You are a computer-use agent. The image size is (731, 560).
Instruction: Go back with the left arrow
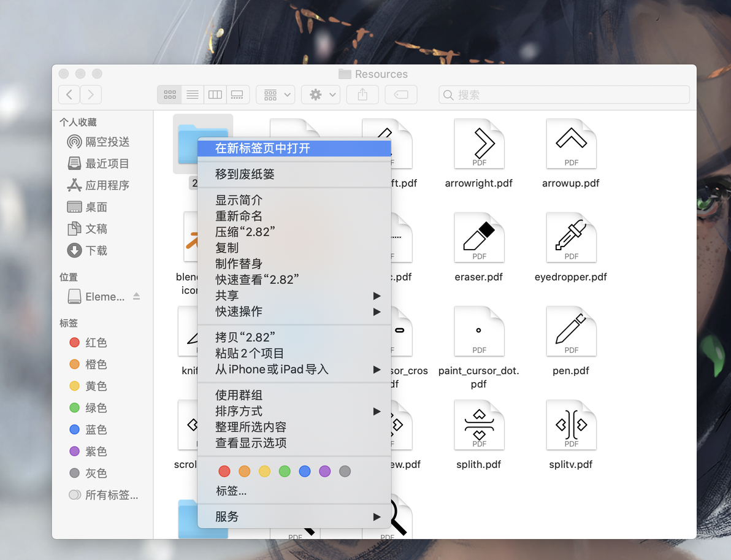pos(69,94)
